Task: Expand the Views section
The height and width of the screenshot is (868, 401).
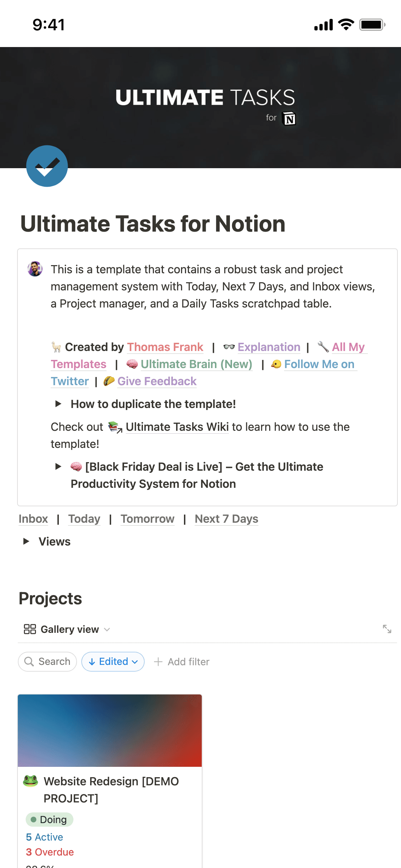Action: (x=26, y=541)
